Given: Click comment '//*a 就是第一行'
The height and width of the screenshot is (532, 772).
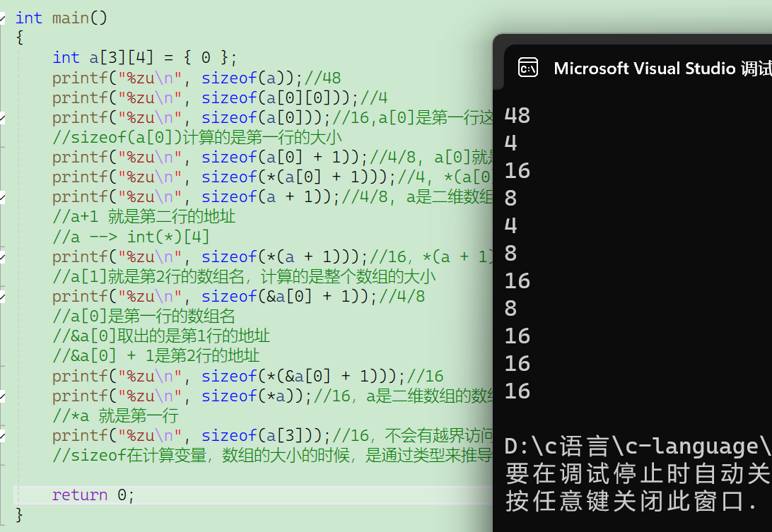Looking at the screenshot, I should 115,415.
